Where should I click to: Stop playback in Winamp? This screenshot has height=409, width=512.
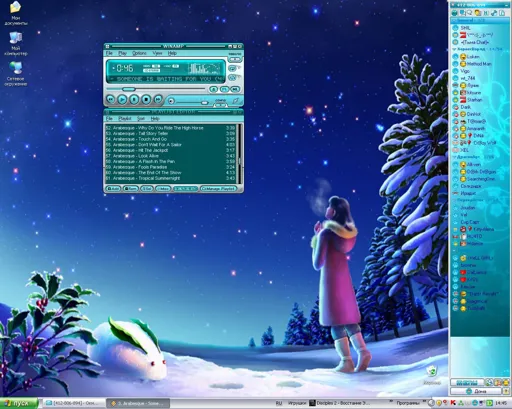click(146, 99)
